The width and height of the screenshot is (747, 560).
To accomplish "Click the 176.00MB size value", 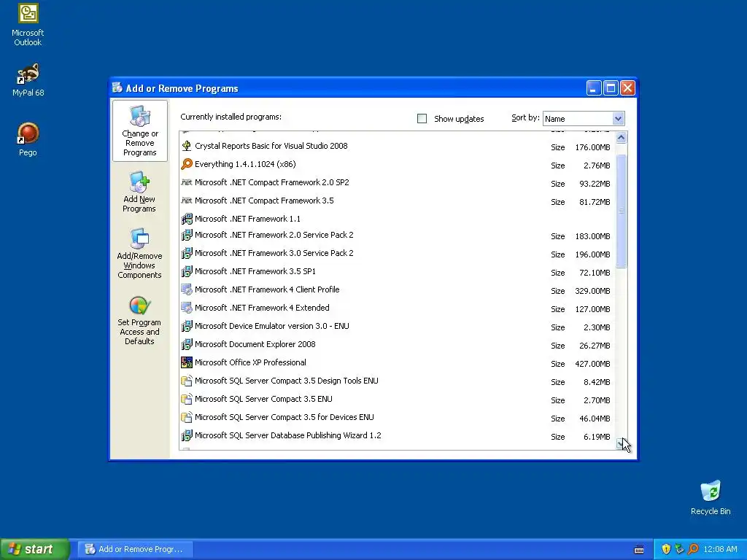I will tap(592, 147).
